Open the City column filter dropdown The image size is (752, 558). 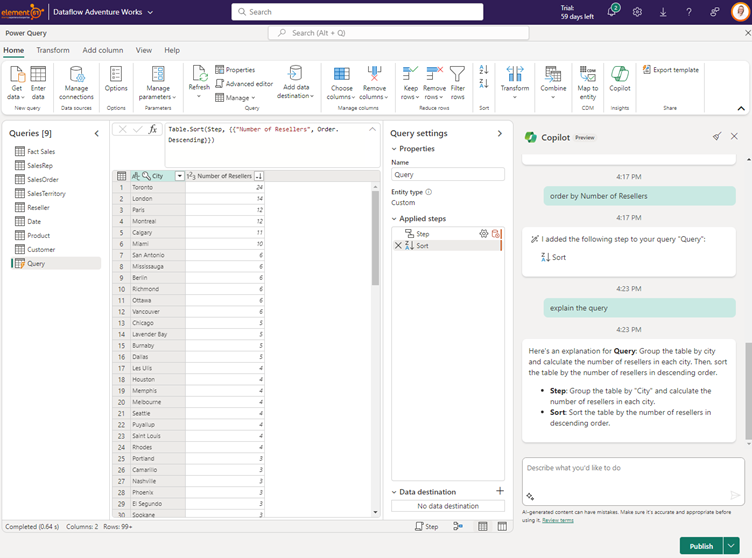point(180,176)
